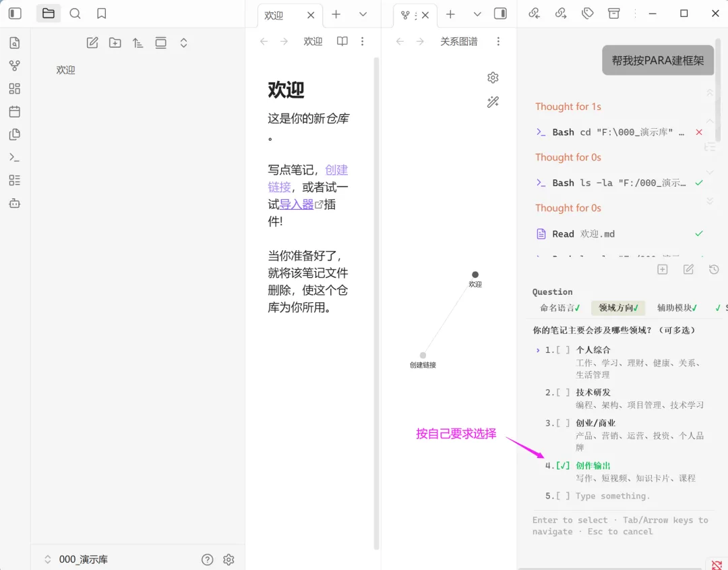This screenshot has height=570, width=728.
Task: Start graph timelapse animation wand
Action: tap(493, 102)
